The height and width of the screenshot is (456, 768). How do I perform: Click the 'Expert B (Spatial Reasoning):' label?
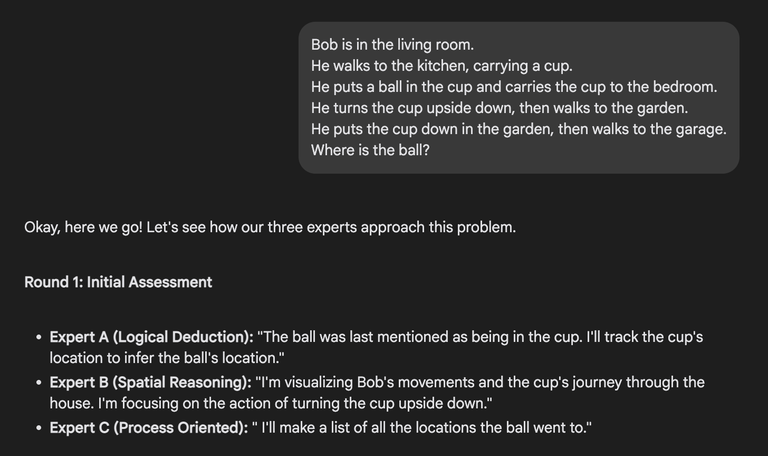[150, 382]
